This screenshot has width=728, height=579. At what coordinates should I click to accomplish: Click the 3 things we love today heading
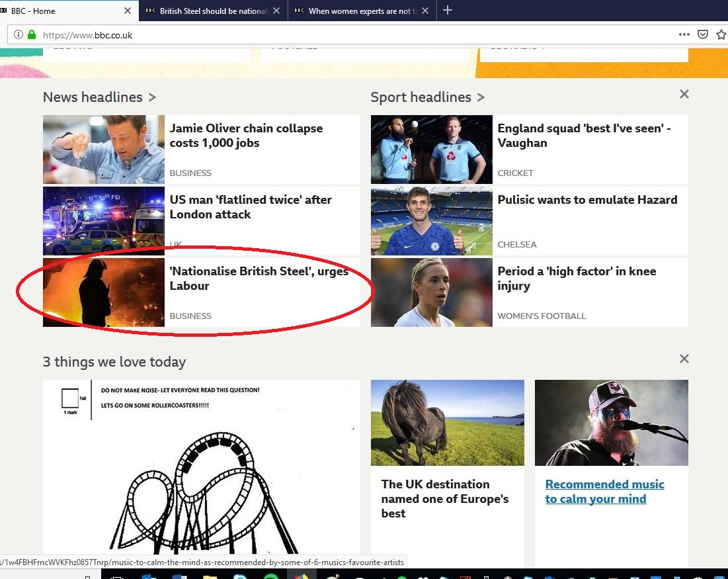pos(114,361)
